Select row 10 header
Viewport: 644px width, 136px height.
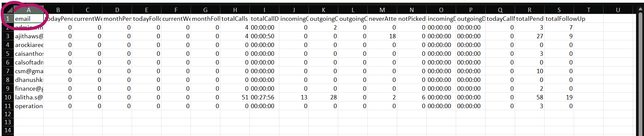pyautogui.click(x=7, y=97)
